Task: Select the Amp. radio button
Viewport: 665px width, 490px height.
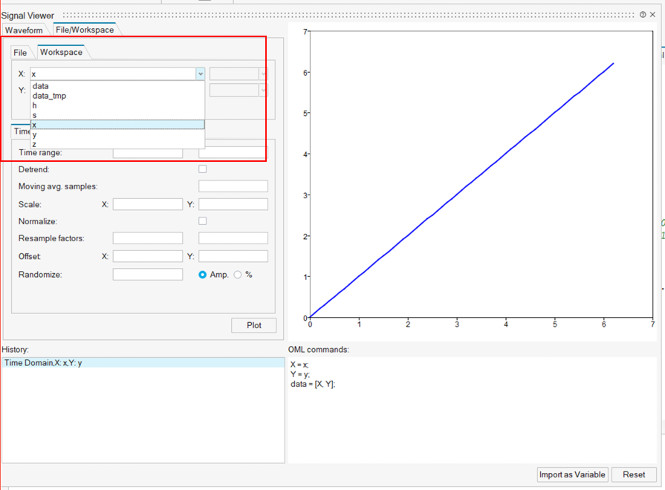Action: tap(203, 274)
